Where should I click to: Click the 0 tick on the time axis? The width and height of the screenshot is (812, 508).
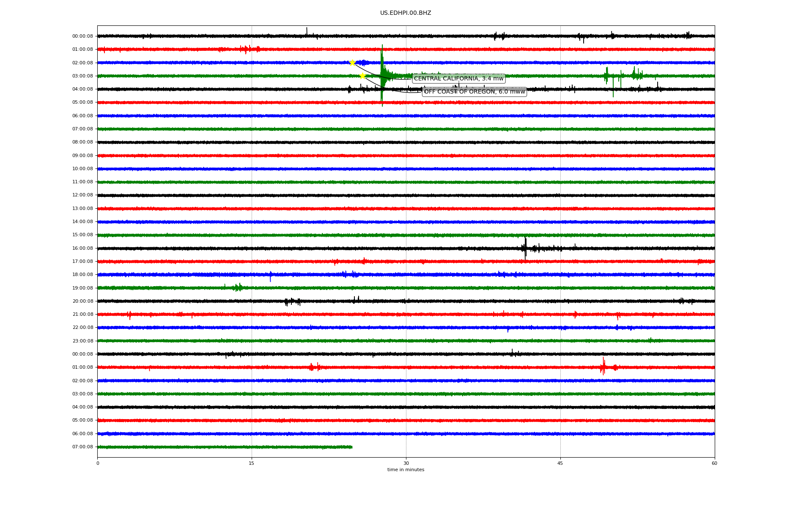pos(98,463)
